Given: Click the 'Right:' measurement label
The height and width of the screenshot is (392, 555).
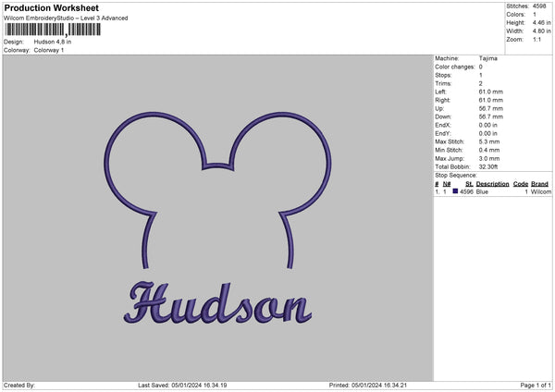Looking at the screenshot, I should click(442, 100).
